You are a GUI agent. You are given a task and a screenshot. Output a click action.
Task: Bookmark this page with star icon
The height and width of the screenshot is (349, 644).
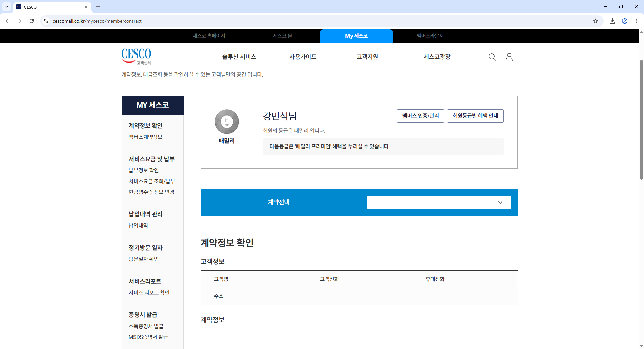pos(595,21)
